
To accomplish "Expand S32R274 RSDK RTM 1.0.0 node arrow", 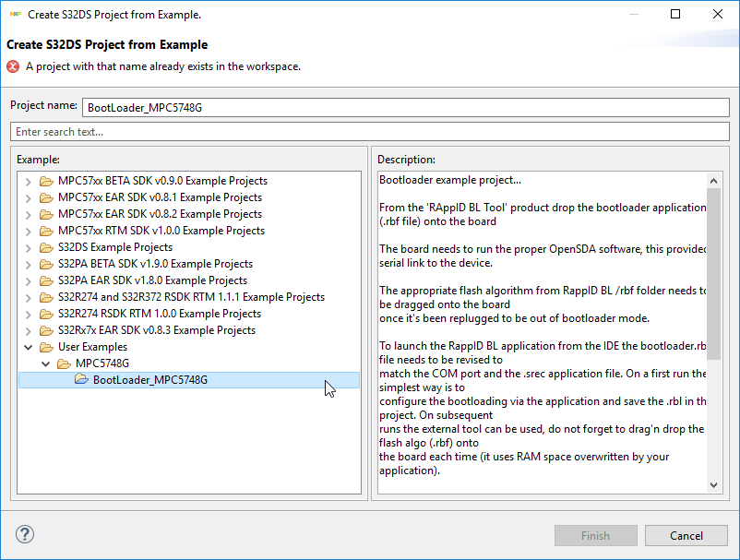I will [29, 315].
